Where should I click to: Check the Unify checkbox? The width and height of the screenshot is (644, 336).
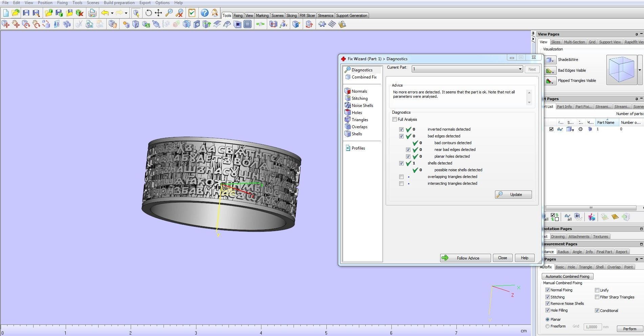[x=597, y=290]
